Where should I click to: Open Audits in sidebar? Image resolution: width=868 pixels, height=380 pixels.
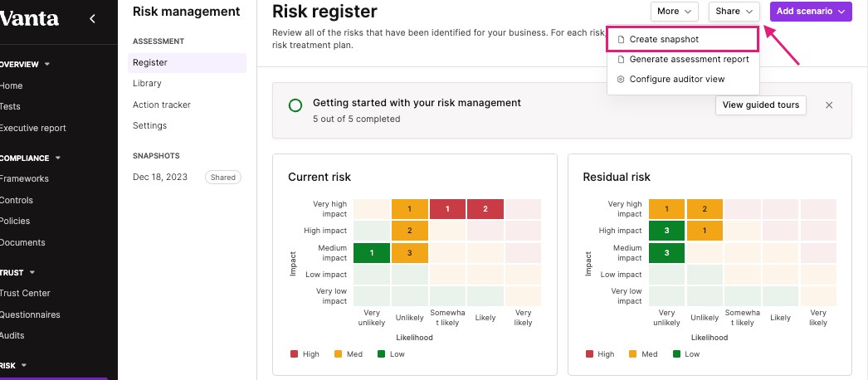tap(12, 335)
